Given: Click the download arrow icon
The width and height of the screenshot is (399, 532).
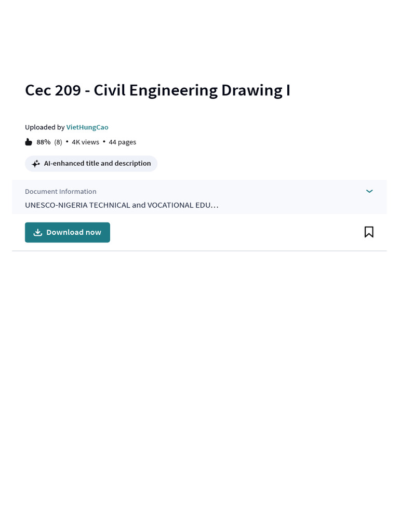Looking at the screenshot, I should point(38,233).
